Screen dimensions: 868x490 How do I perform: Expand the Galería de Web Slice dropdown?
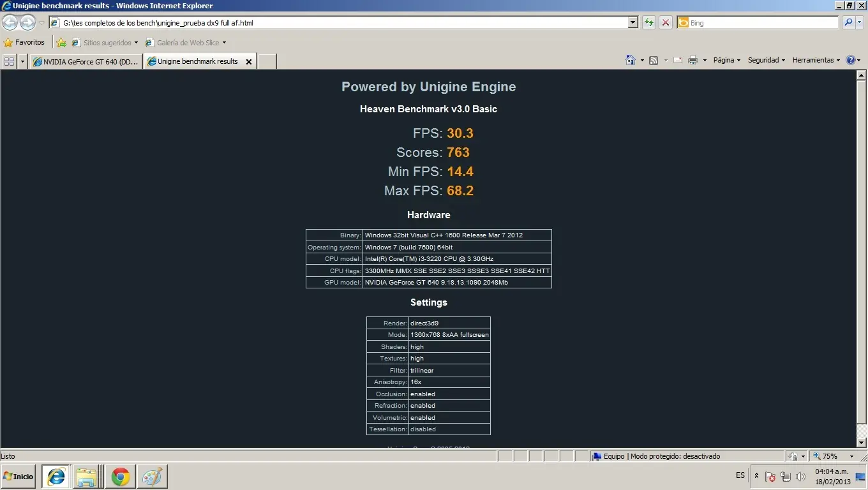click(x=224, y=43)
